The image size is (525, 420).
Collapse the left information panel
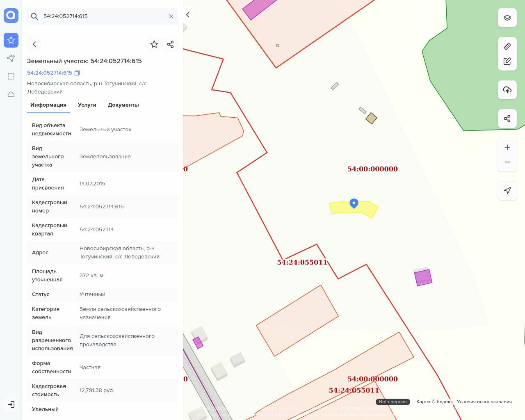coord(187,15)
